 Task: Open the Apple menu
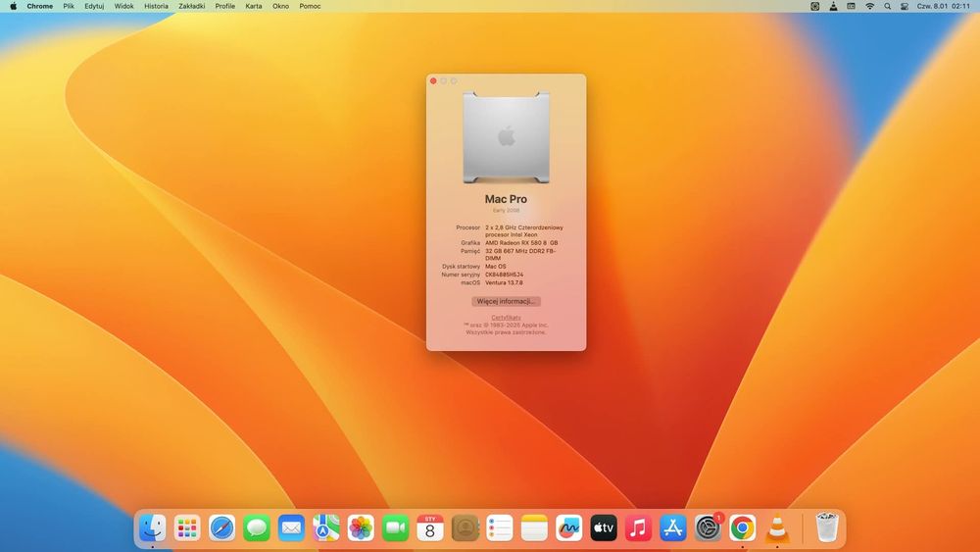tap(13, 6)
